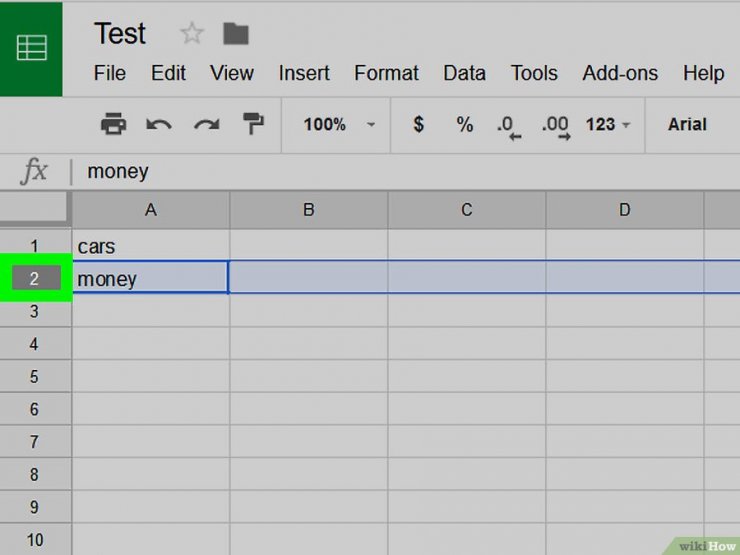Format as percent
The image size is (740, 555).
[465, 125]
